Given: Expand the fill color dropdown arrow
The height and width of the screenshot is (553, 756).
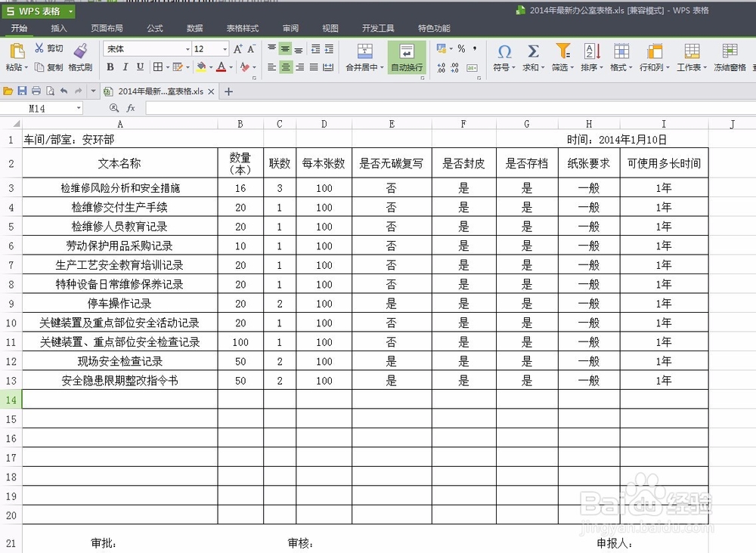Looking at the screenshot, I should tap(211, 67).
